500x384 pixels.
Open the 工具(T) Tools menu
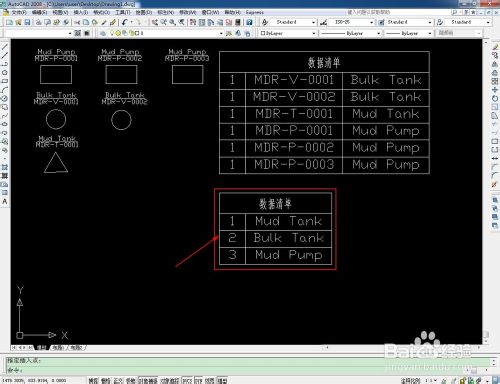[123, 12]
